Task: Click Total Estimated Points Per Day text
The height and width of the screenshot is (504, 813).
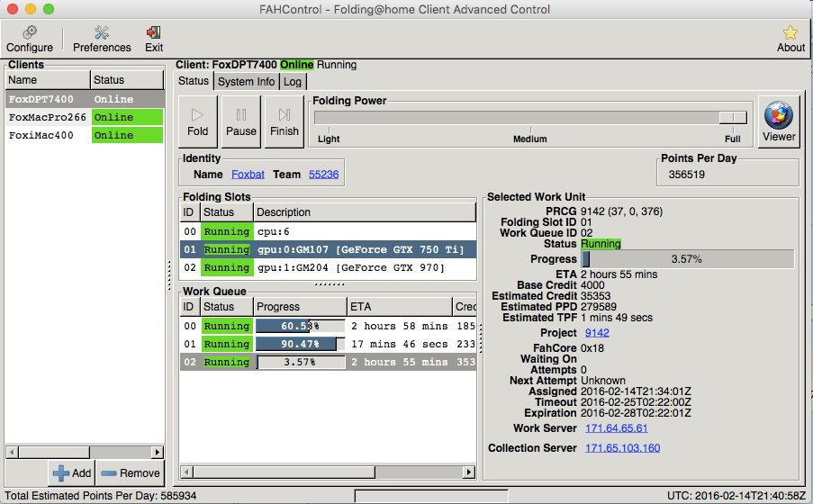Action: 101,496
